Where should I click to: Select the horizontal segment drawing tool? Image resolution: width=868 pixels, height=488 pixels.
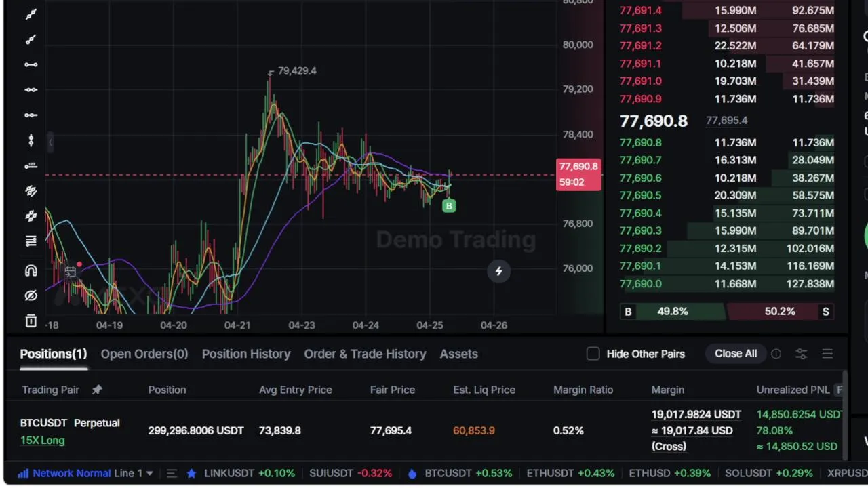[x=31, y=64]
